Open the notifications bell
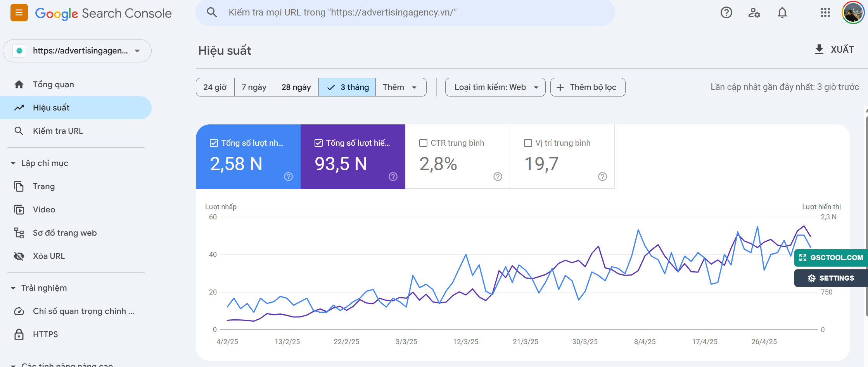 pos(782,13)
